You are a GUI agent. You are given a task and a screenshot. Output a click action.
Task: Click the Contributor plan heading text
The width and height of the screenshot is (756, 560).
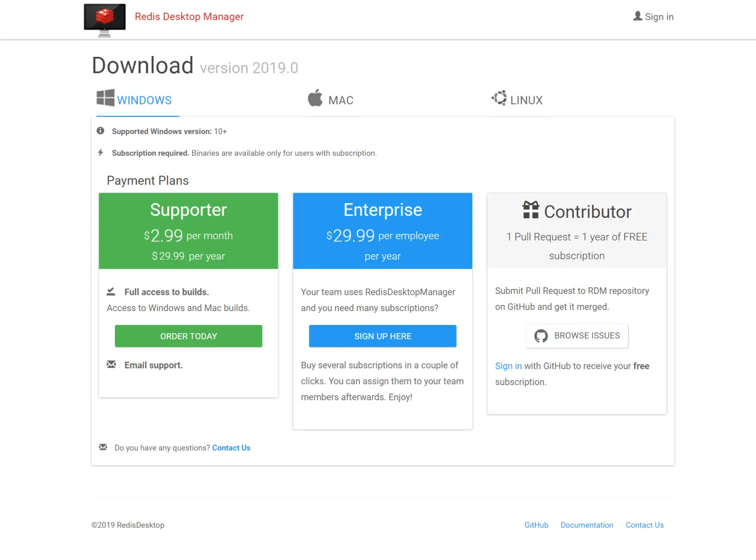[588, 212]
